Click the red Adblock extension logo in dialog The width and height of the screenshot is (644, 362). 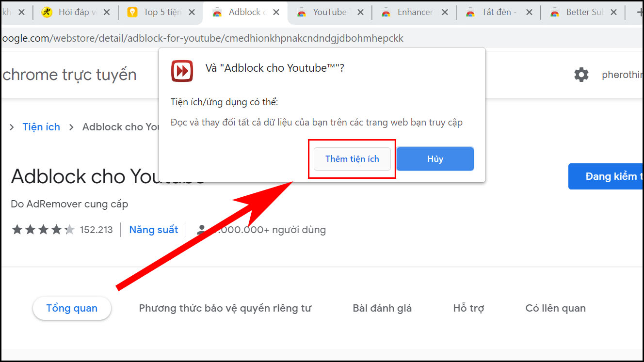182,71
